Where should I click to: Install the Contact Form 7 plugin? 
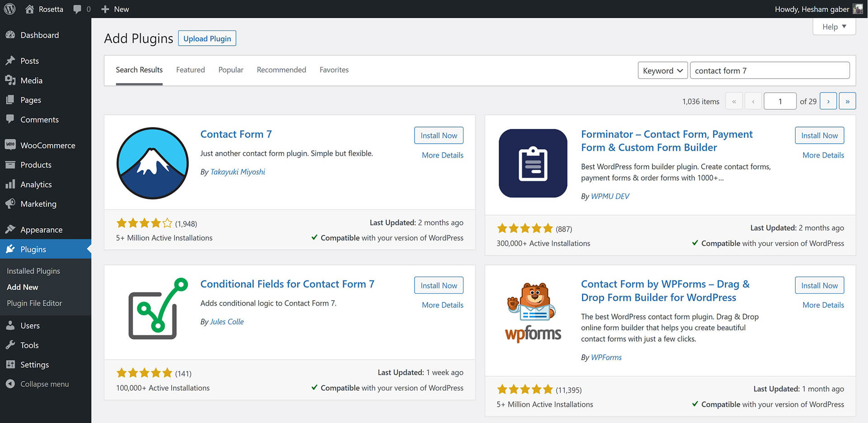pyautogui.click(x=439, y=135)
